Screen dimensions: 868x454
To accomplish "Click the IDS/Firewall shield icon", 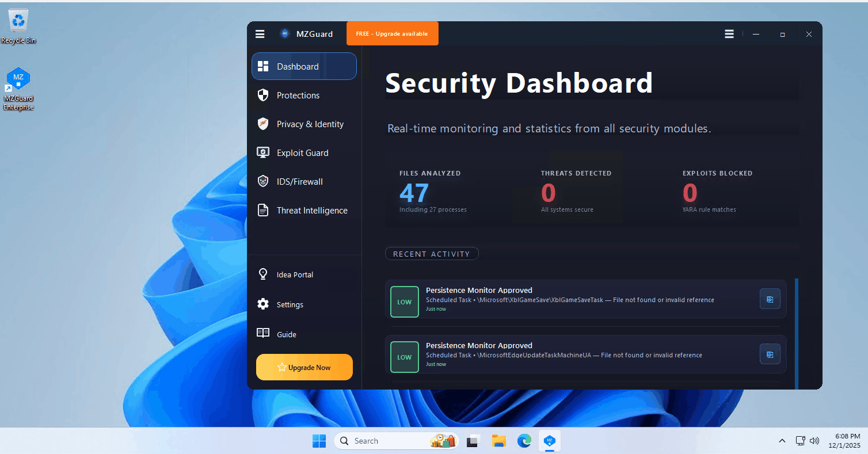I will (x=263, y=181).
